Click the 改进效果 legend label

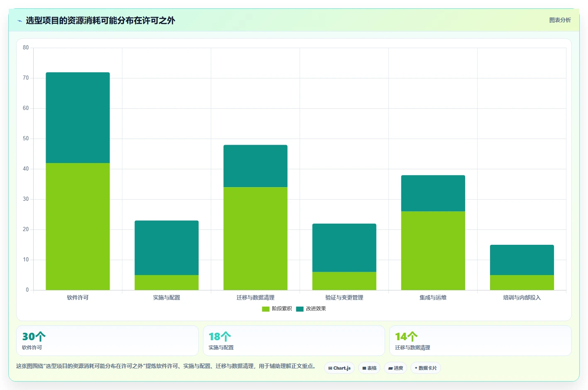tap(316, 309)
